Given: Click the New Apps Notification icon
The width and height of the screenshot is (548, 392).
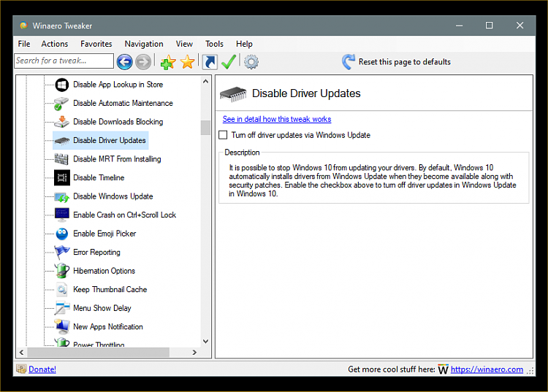Looking at the screenshot, I should (x=62, y=327).
